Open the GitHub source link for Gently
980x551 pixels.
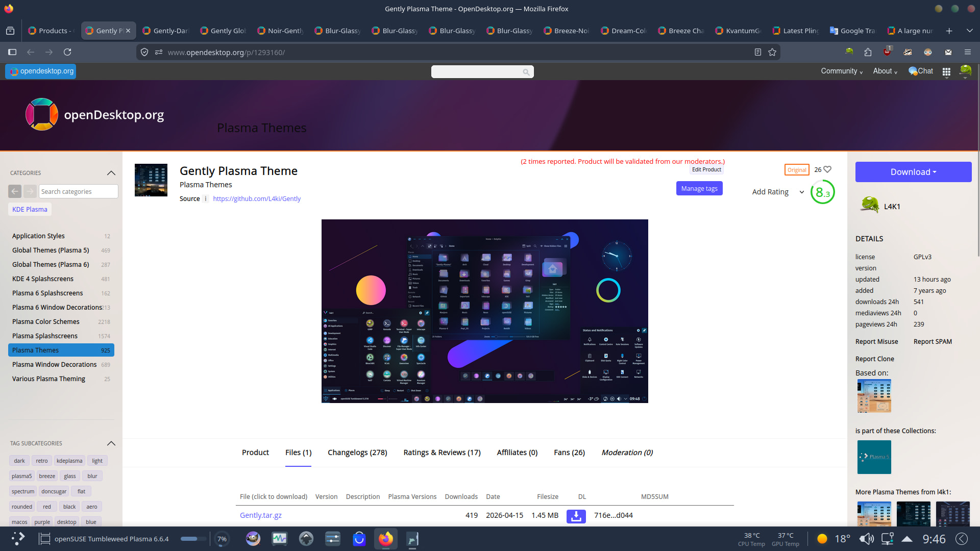pyautogui.click(x=257, y=199)
